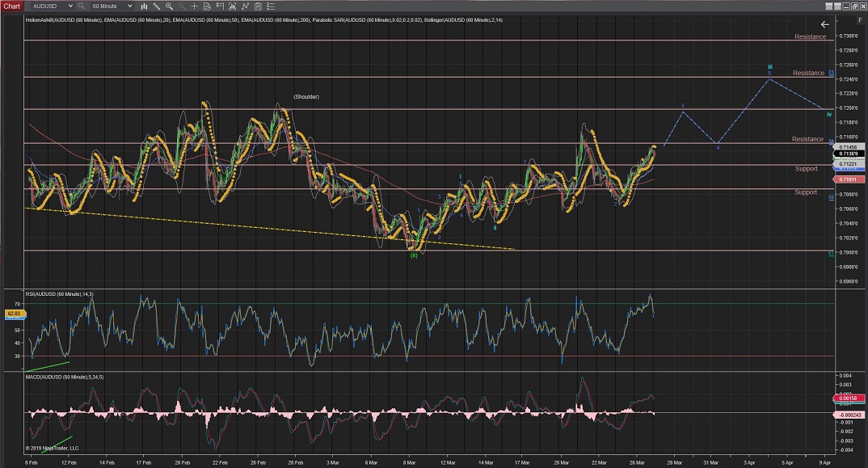The image size is (868, 468).
Task: Open the bar style chart type icon
Action: [x=144, y=6]
